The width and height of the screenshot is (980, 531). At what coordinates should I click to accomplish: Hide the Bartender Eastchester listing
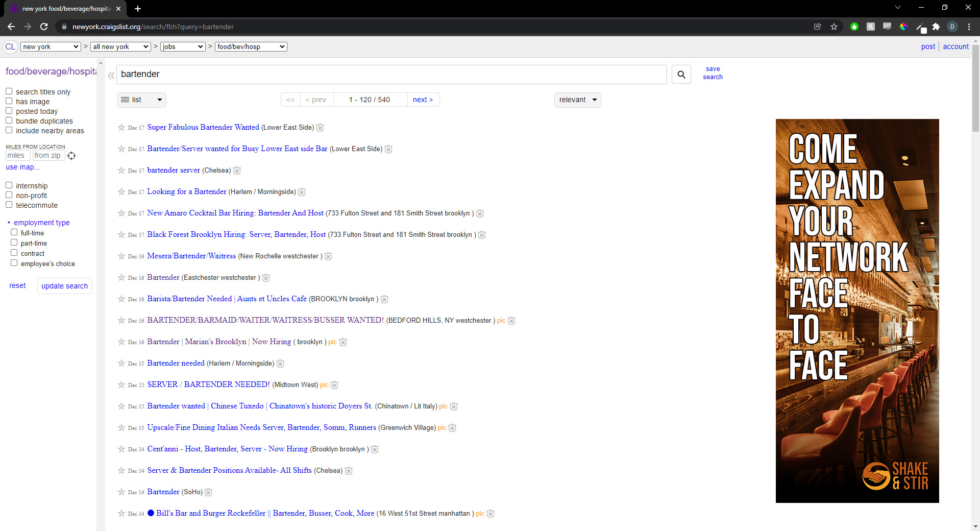266,278
